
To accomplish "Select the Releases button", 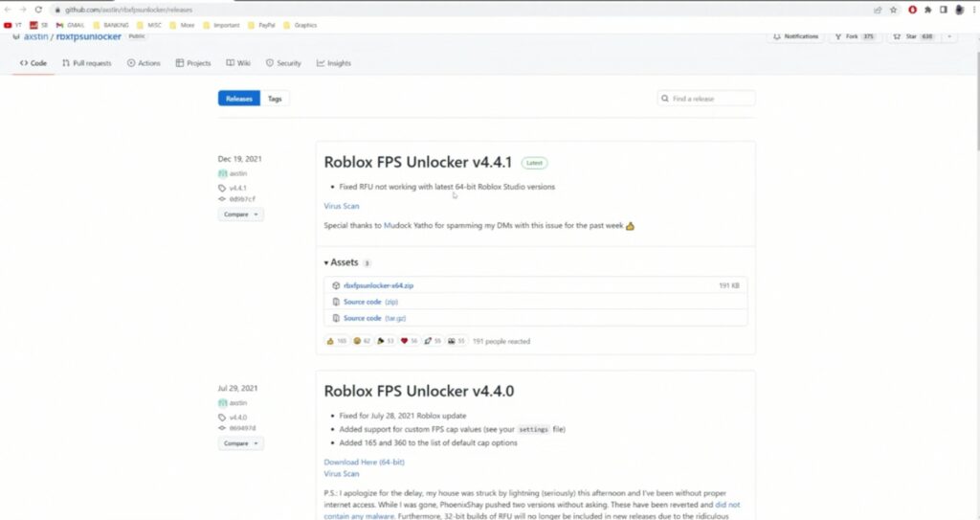I will pos(238,99).
